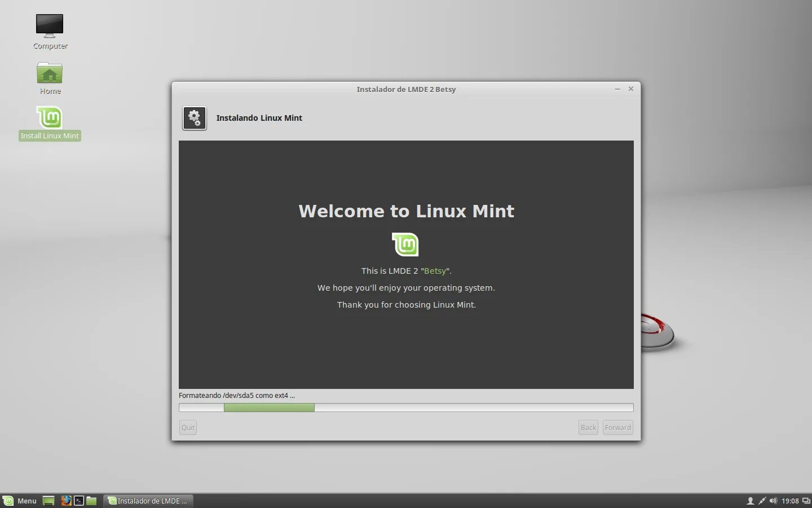Open the network connection tray icon
The height and width of the screenshot is (508, 812).
click(762, 501)
